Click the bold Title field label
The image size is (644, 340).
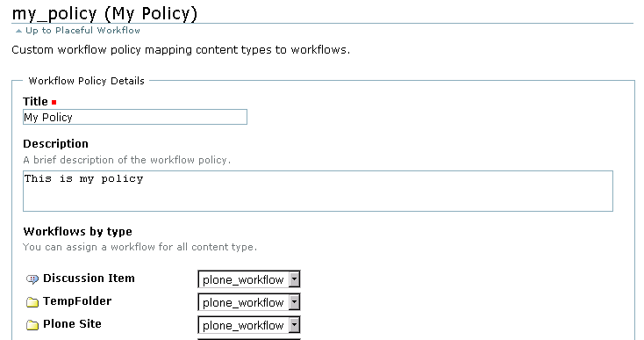point(35,102)
